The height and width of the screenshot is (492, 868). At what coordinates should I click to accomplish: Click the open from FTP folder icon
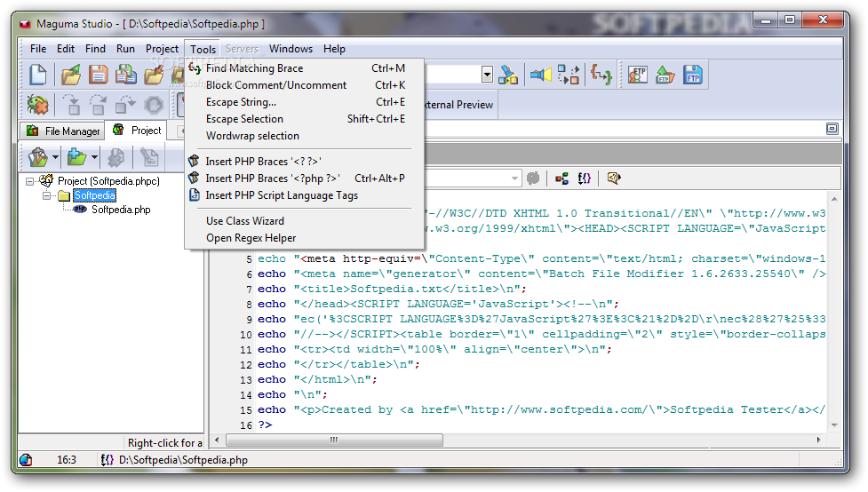pos(665,75)
